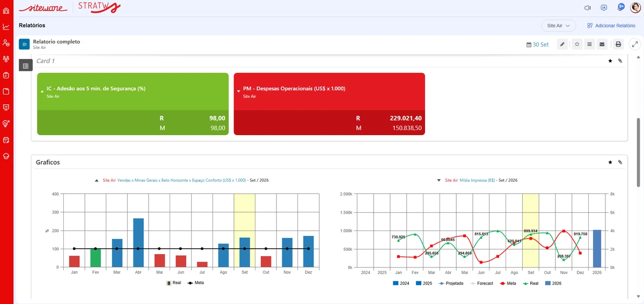Click the blue Dez bar in the bar chart
The width and height of the screenshot is (644, 304).
tap(308, 251)
